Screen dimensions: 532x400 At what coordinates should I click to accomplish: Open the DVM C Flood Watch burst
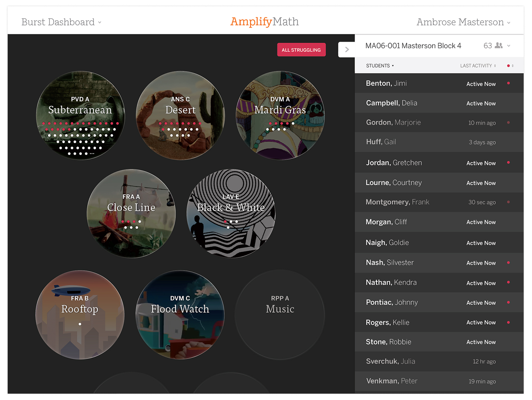click(180, 315)
